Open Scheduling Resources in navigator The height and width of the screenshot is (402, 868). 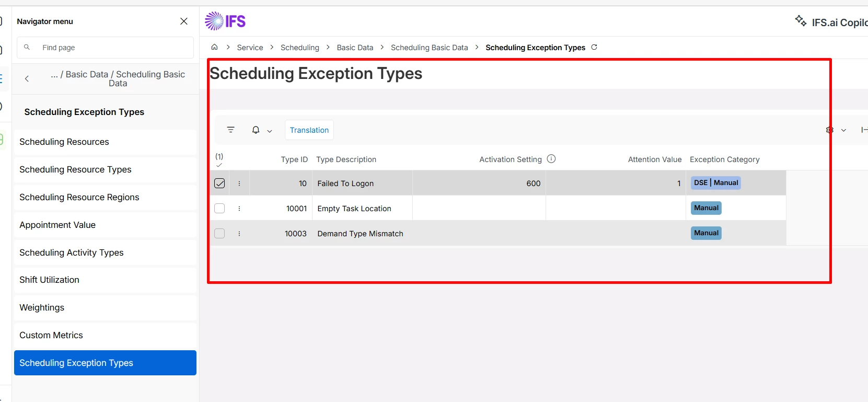coord(64,142)
